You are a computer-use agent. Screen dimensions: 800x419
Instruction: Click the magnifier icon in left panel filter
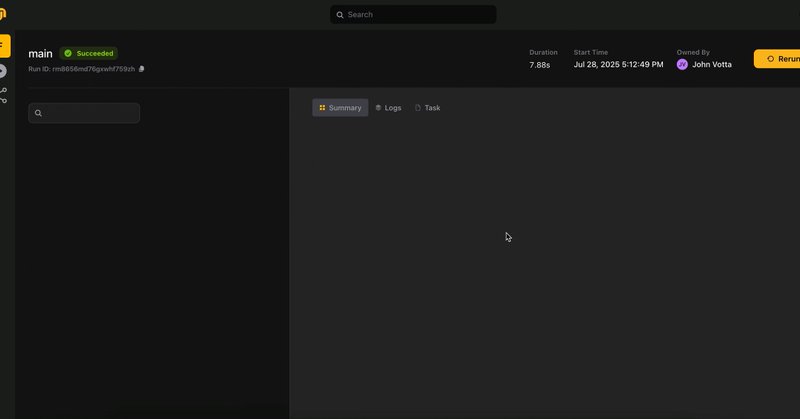click(38, 113)
